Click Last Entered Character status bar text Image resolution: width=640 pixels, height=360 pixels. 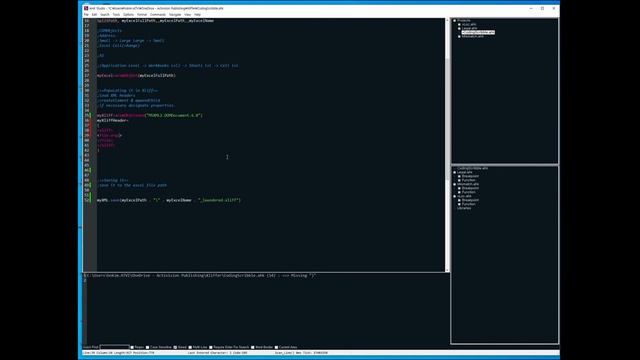(x=218, y=353)
